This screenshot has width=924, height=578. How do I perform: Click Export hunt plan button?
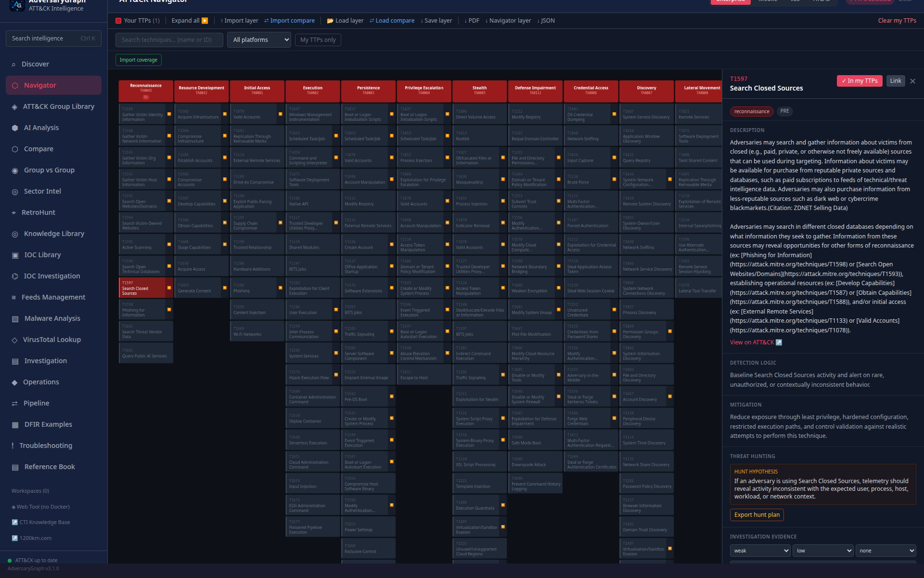click(757, 515)
